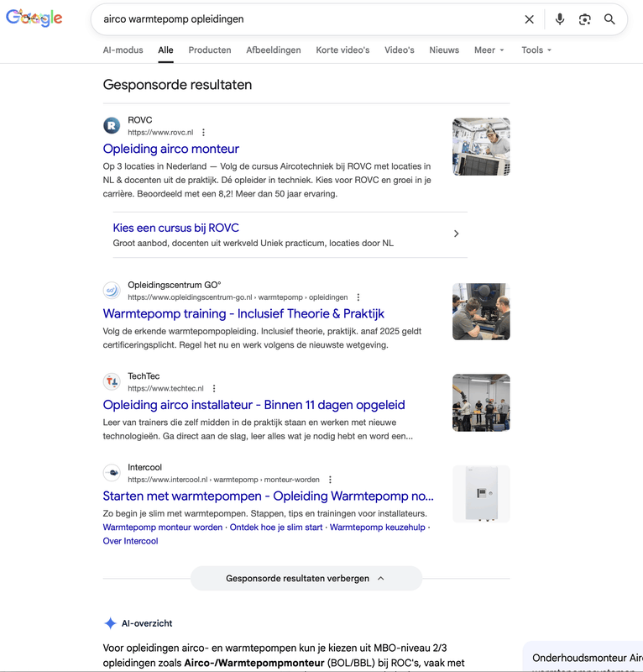Image resolution: width=643 pixels, height=672 pixels.
Task: Switch to Nieuws tab
Action: [x=444, y=50]
